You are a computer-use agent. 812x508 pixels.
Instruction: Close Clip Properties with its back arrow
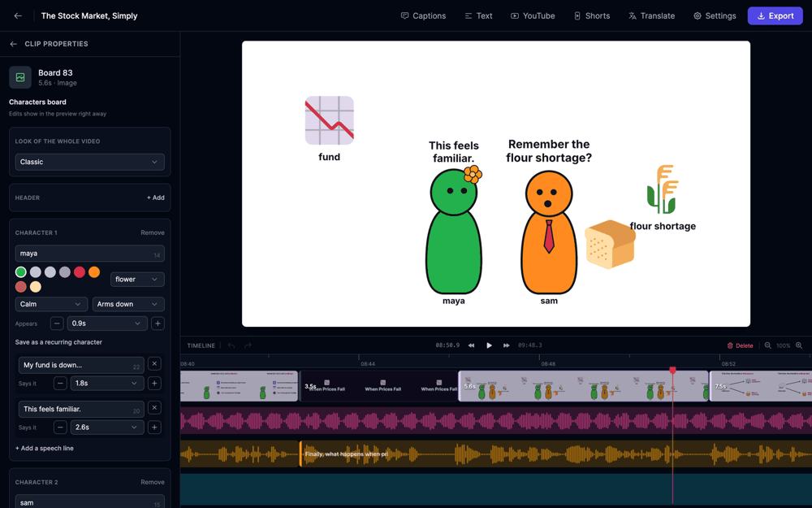[x=14, y=44]
